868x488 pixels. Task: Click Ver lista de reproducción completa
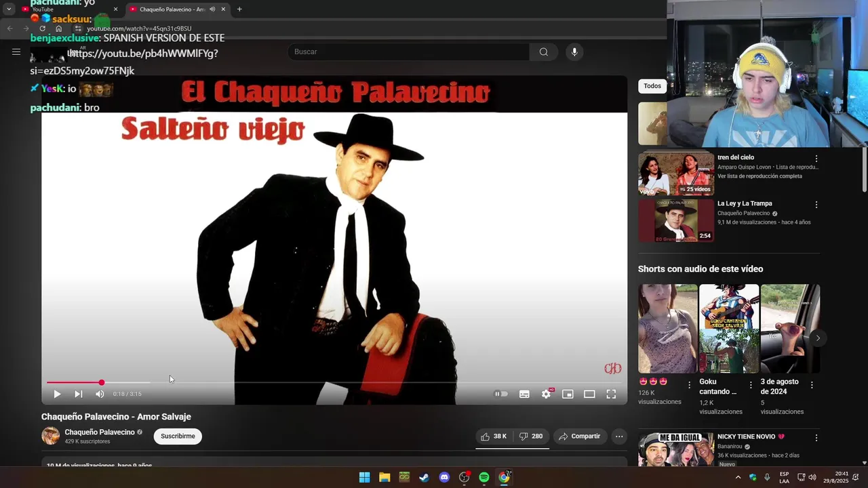[759, 176]
